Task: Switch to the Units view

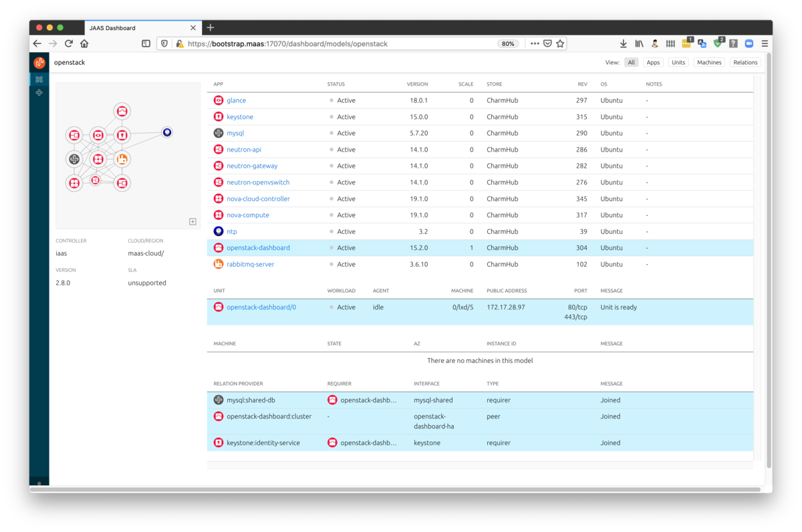Action: [678, 62]
